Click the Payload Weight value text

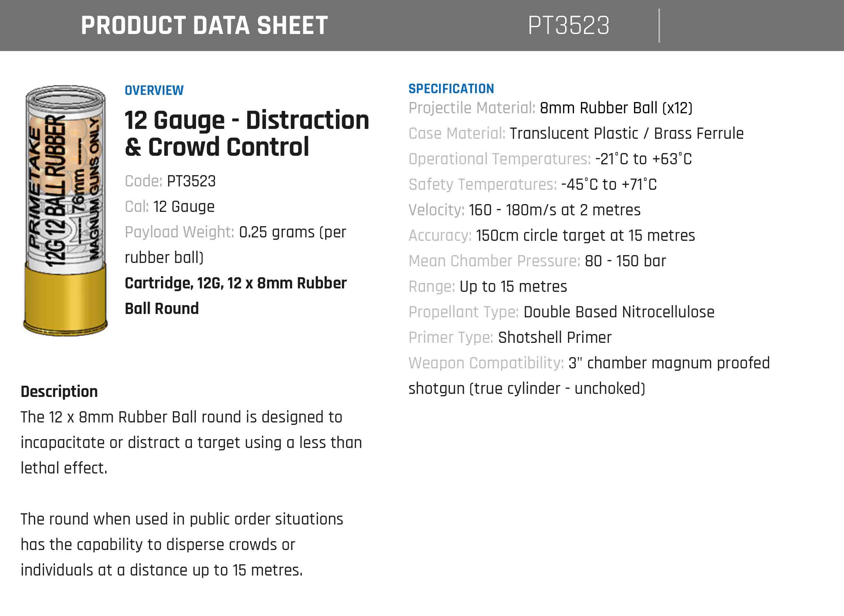point(236,245)
